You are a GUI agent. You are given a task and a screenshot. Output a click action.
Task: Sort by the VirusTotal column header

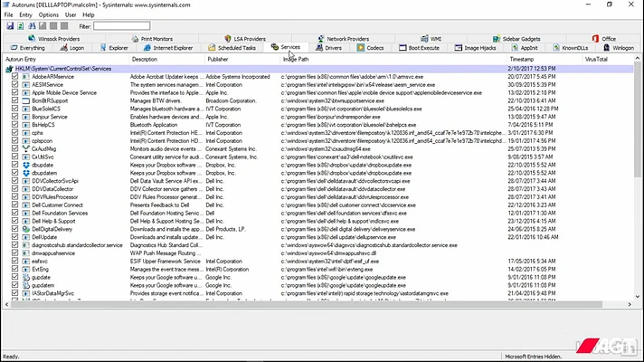coord(608,59)
